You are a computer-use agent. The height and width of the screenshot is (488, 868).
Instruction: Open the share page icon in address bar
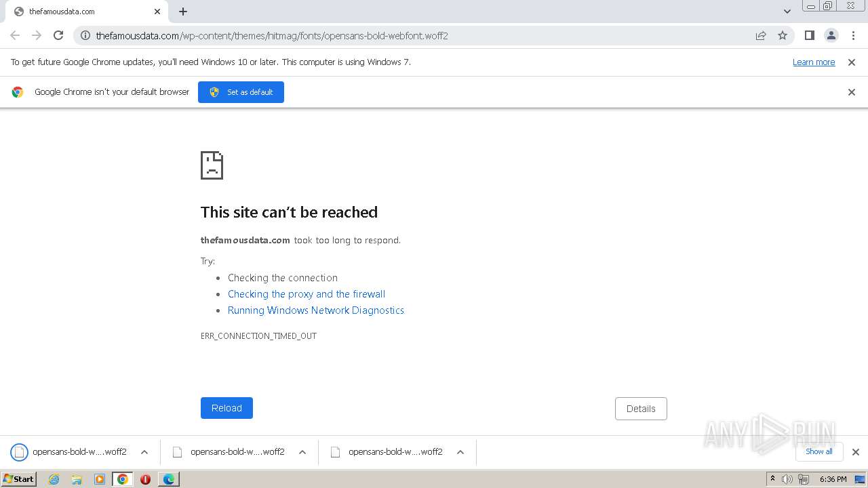(761, 35)
